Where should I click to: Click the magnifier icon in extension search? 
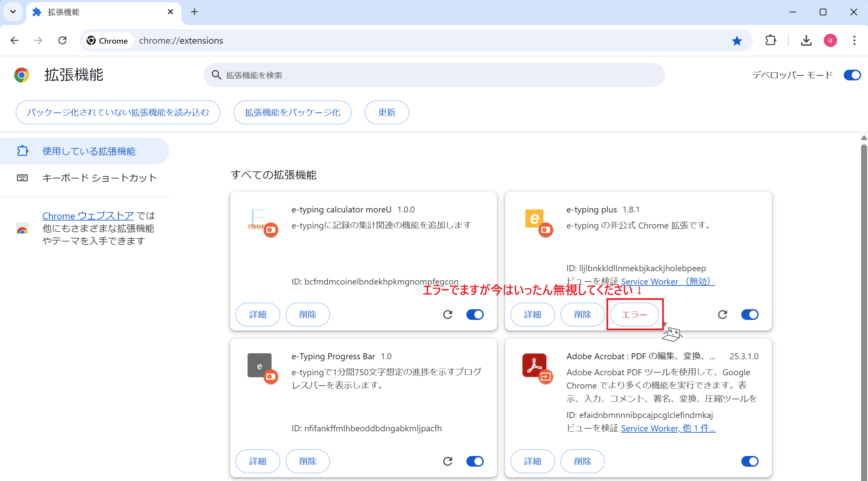point(216,75)
